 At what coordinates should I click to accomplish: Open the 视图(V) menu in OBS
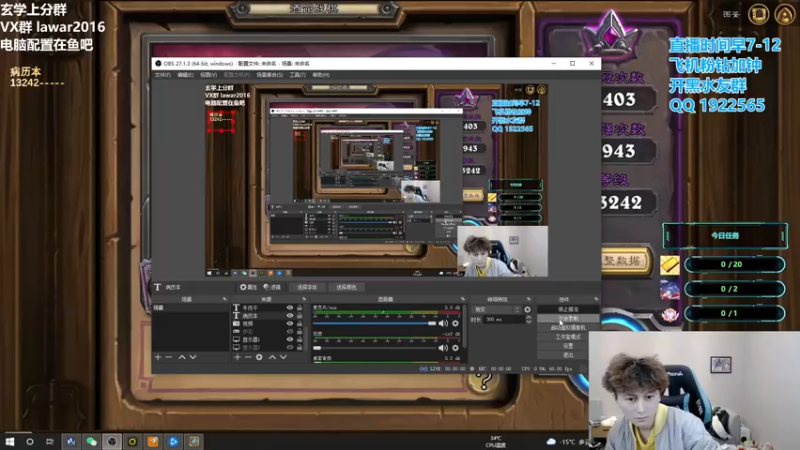pos(209,75)
